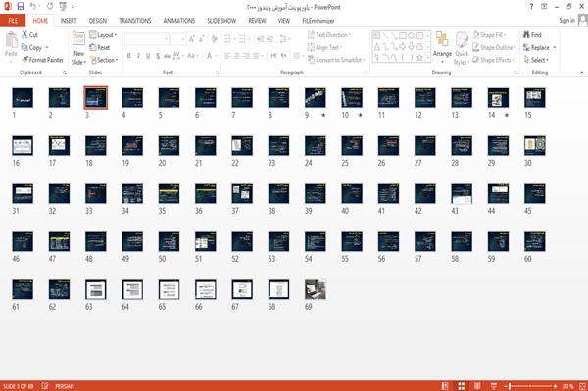
Task: Toggle Underline formatting
Action: [x=148, y=56]
